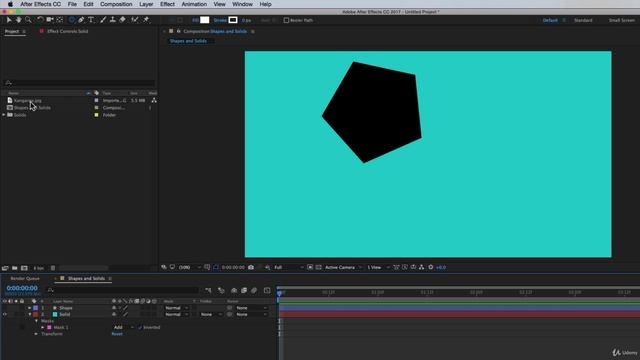Open the Apple menu
Image resolution: width=640 pixels, height=360 pixels.
(x=10, y=4)
